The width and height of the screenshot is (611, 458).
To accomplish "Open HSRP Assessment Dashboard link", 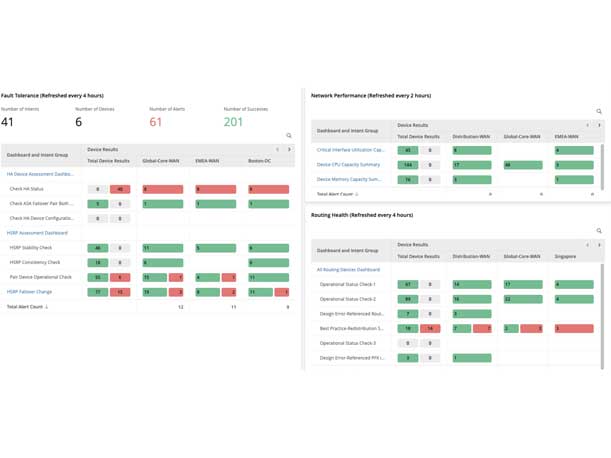I will [39, 233].
